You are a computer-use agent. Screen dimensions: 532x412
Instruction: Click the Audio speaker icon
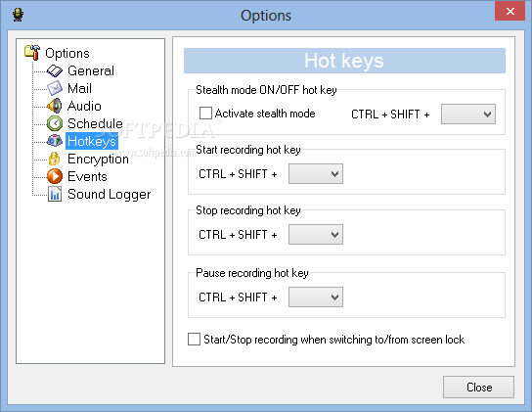pyautogui.click(x=55, y=106)
